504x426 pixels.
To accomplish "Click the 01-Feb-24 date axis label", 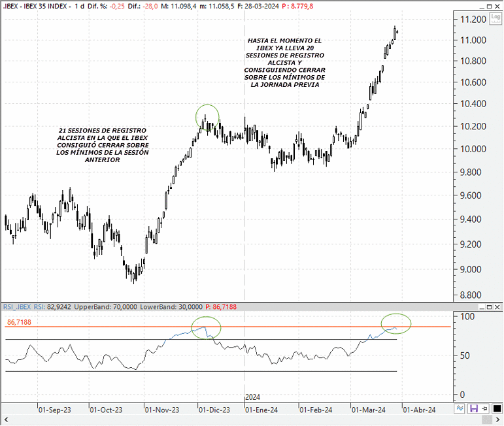I will [316, 410].
